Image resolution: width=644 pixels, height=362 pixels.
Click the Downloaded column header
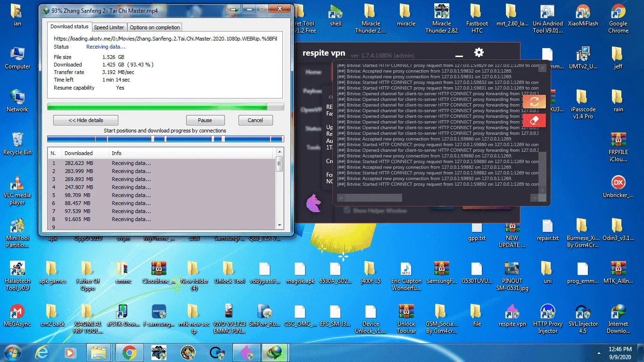tap(85, 153)
